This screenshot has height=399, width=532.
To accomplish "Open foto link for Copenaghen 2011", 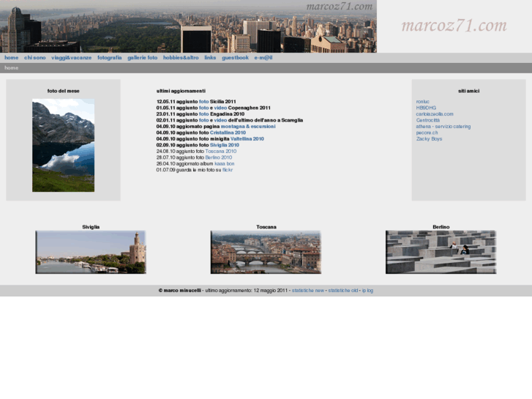I will (203, 108).
